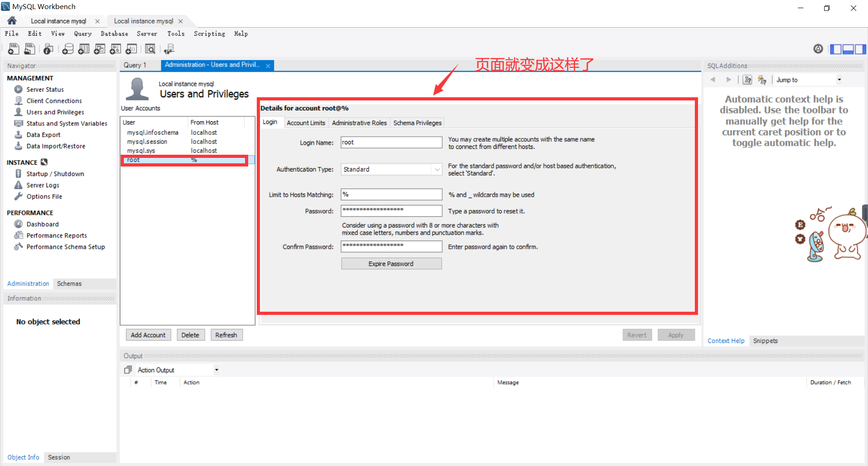Open Performance Reports
This screenshot has height=466, width=868.
pos(57,235)
